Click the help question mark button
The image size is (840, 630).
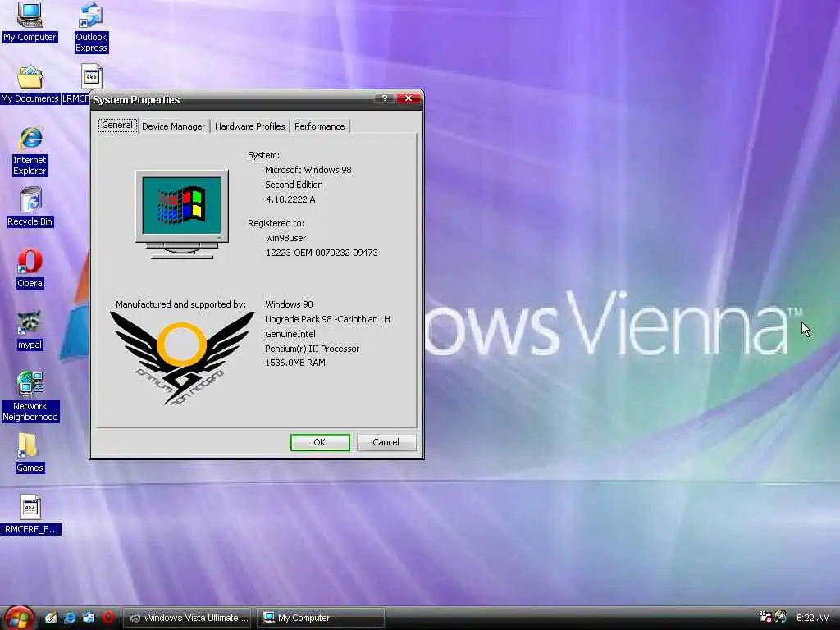click(384, 98)
